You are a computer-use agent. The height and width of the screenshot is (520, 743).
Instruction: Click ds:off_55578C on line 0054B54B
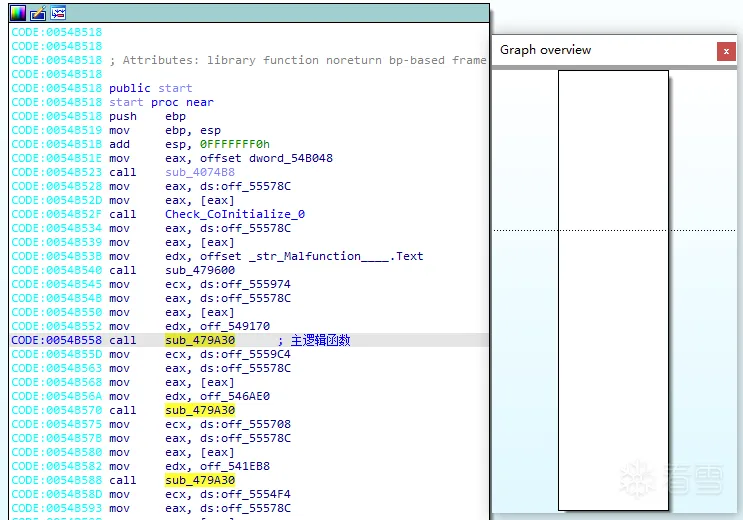click(x=245, y=298)
